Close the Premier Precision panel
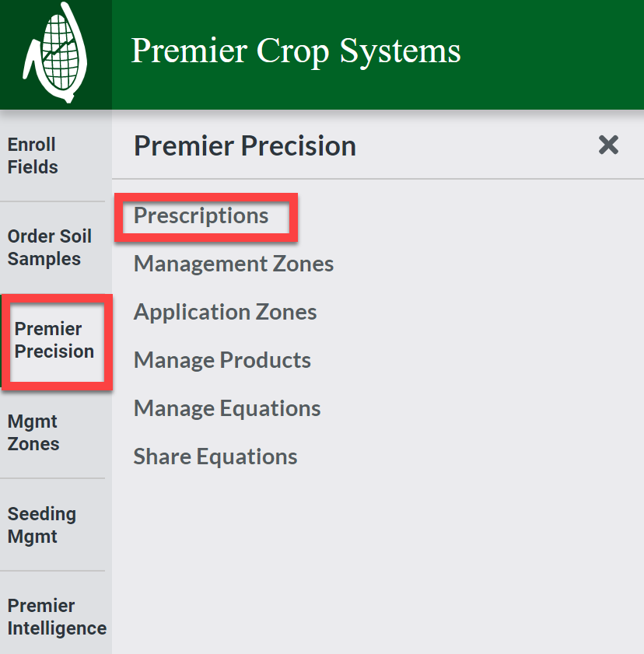Viewport: 644px width, 654px height. [607, 145]
